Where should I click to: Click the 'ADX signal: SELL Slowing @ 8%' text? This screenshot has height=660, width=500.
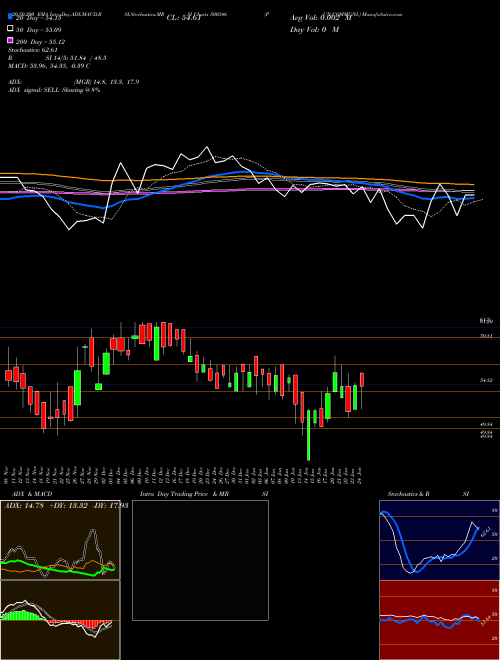tap(54, 90)
